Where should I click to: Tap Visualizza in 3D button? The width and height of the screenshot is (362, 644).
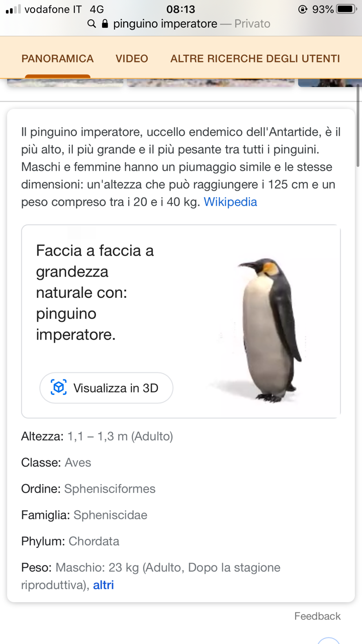pos(106,387)
